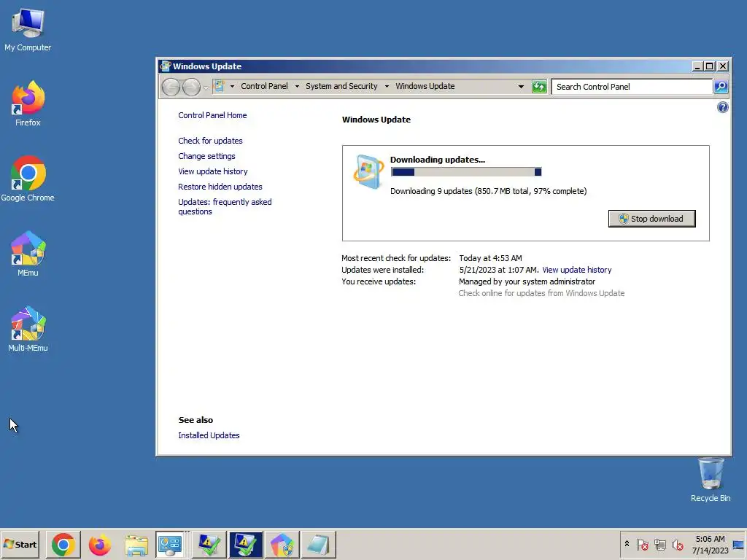
Task: Open the highlighted warning-checkmark taskbar item
Action: 245,545
